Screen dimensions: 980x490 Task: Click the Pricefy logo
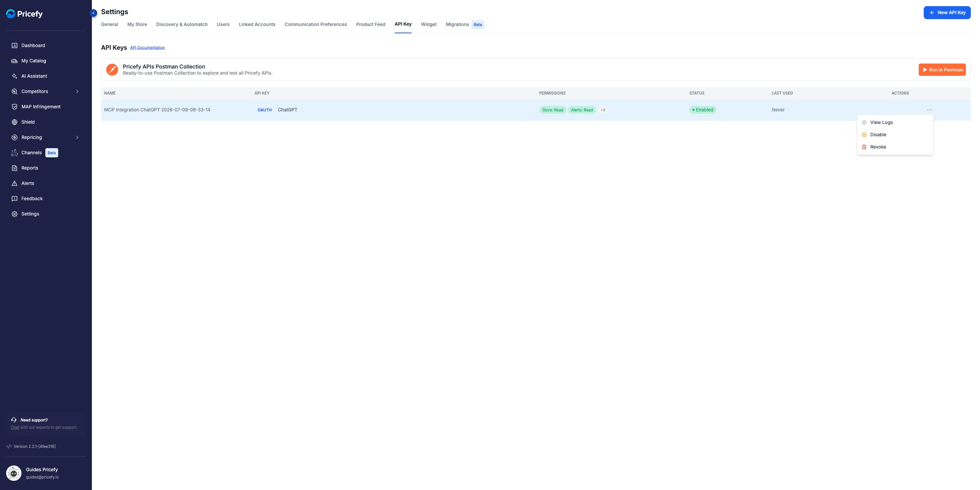24,14
